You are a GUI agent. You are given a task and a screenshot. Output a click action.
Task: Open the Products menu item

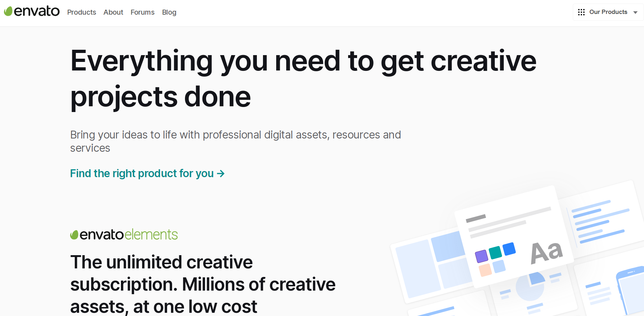82,12
